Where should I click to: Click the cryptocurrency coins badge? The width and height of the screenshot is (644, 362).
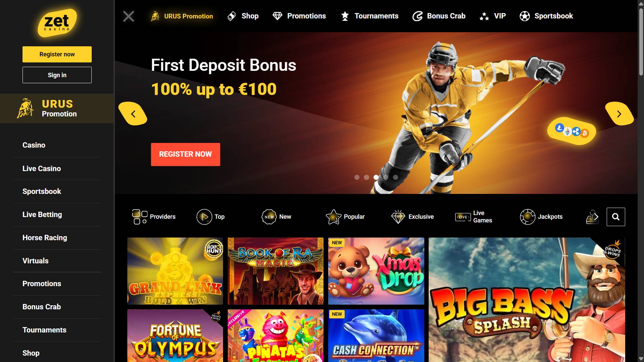pyautogui.click(x=571, y=131)
